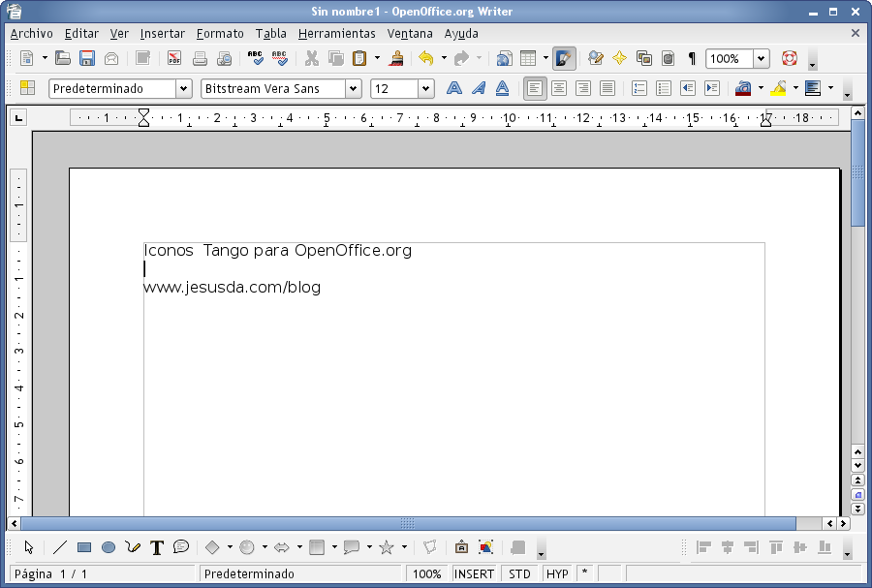Select the Text tool T icon
The width and height of the screenshot is (872, 588).
(157, 547)
